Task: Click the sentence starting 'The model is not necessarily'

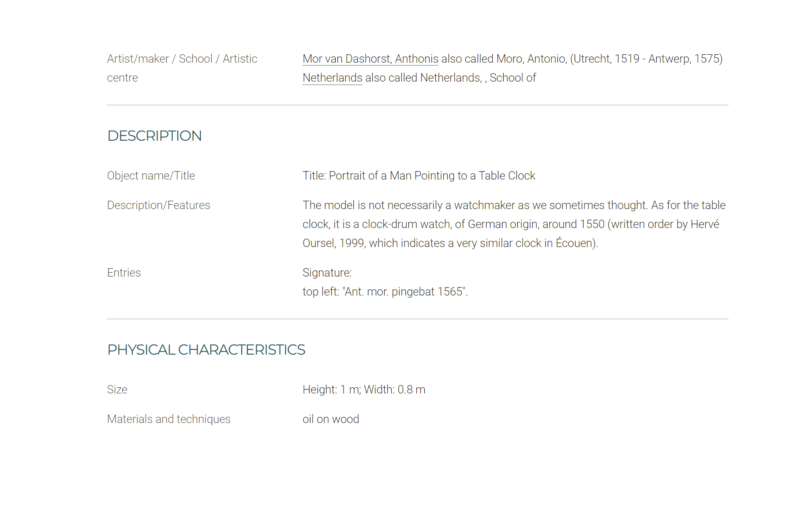Action: pos(475,205)
